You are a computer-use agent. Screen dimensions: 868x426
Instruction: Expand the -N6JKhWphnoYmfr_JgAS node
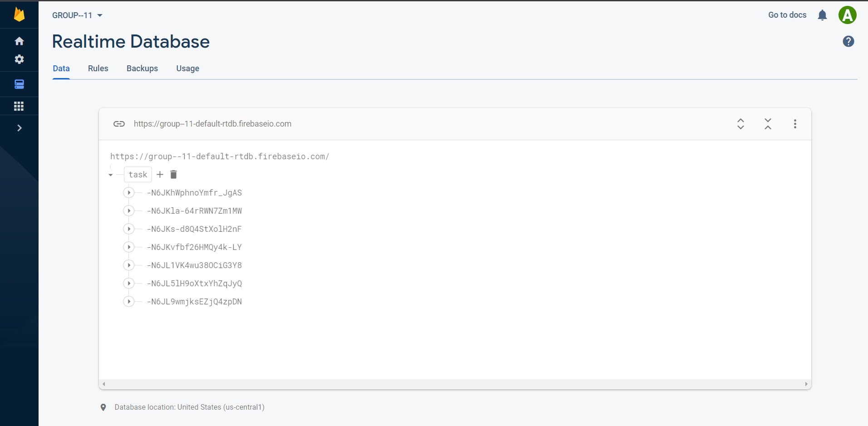(129, 192)
